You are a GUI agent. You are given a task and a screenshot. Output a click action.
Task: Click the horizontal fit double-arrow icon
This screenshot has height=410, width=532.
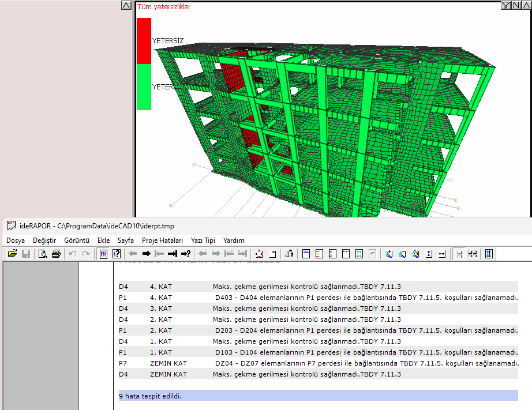(x=442, y=254)
